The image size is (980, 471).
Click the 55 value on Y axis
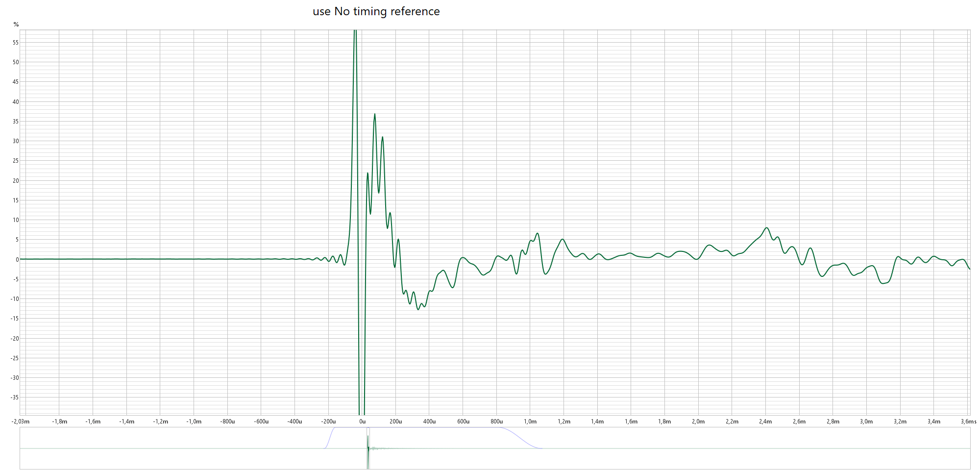tap(16, 43)
